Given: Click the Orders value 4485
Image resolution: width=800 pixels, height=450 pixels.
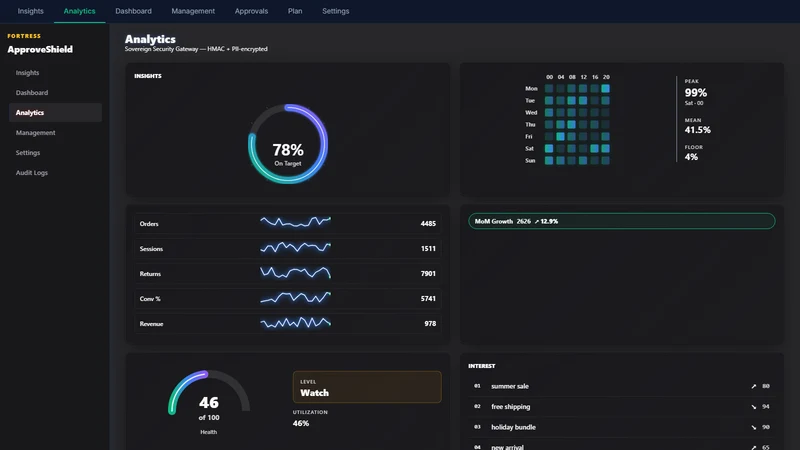Looking at the screenshot, I should pyautogui.click(x=428, y=223).
